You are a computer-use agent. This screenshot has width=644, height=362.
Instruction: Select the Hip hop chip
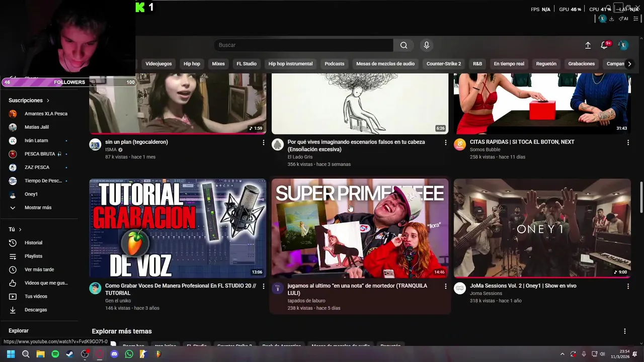tap(192, 64)
